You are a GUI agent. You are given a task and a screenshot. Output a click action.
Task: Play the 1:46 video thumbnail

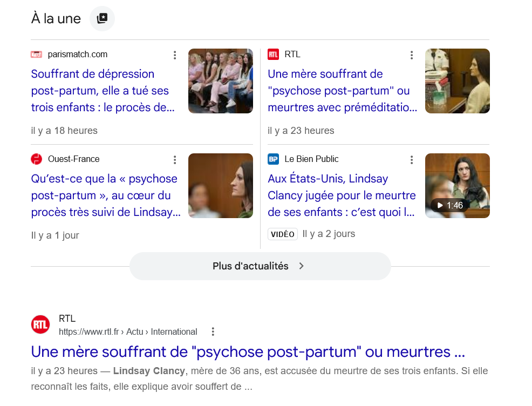click(458, 186)
